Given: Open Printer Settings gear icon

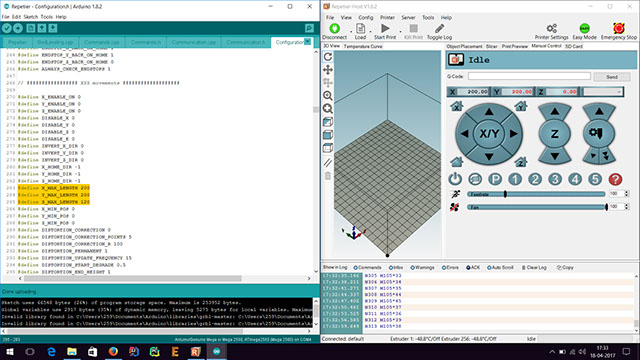Looking at the screenshot, I should (x=551, y=28).
